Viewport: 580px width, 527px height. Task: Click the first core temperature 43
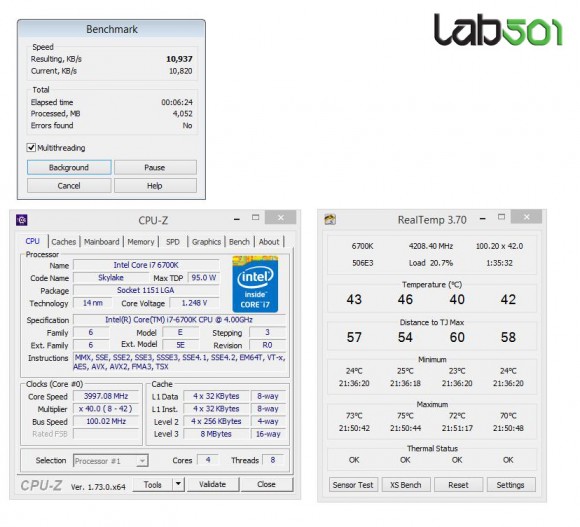point(354,299)
